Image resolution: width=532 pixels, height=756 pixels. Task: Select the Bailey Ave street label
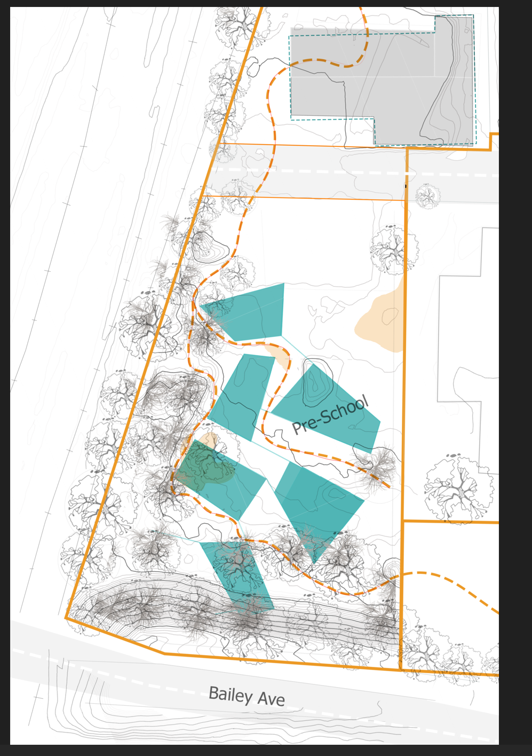247,696
